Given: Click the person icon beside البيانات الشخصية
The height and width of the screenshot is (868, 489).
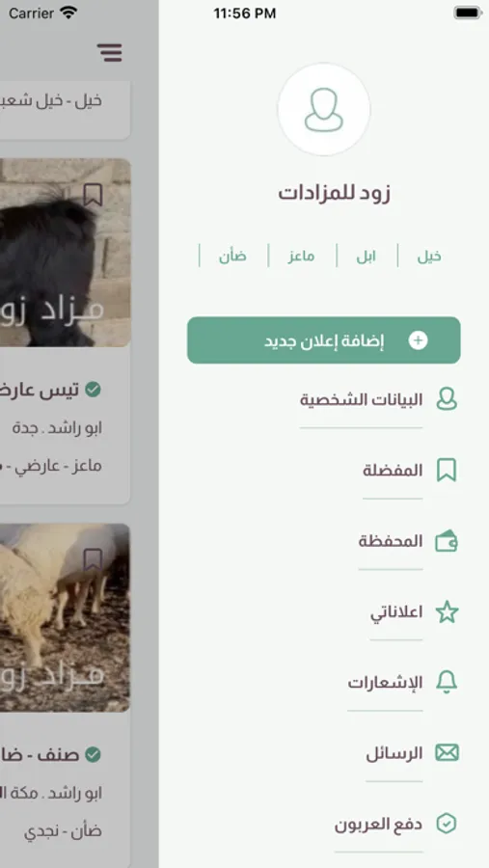Looking at the screenshot, I should coord(447,399).
